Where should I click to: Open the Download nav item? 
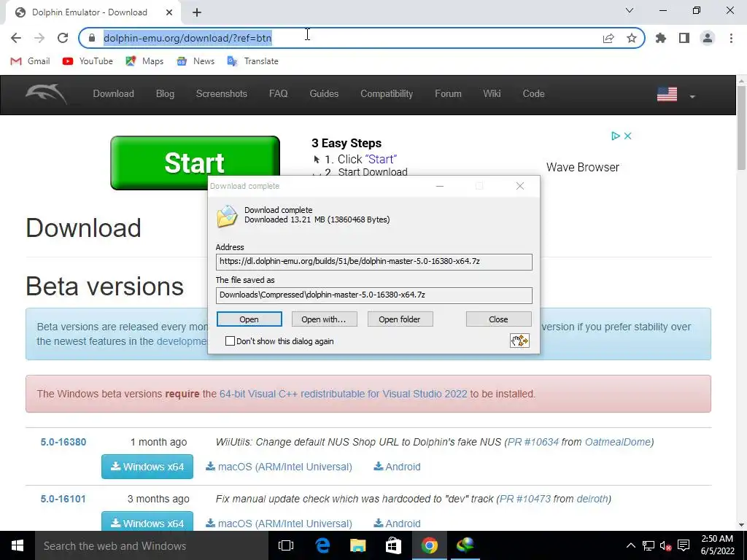point(113,94)
